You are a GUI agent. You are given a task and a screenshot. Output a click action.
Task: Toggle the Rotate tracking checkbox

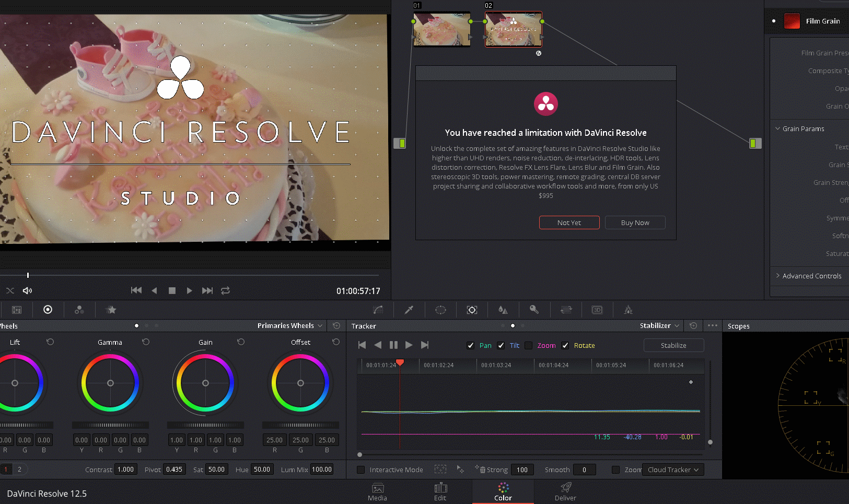[565, 345]
